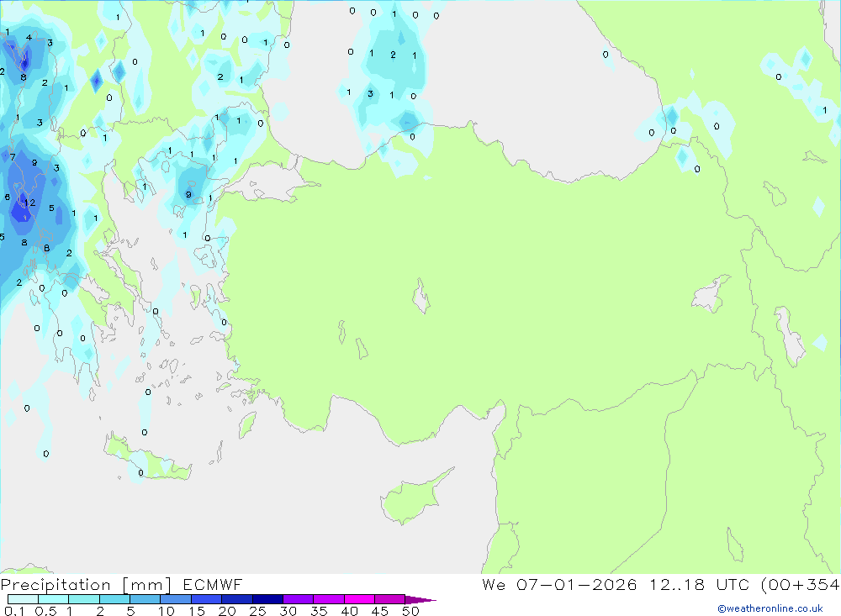This screenshot has width=841, height=616.
Task: Pick the legend swatch between 45 and 50
Action: (x=389, y=599)
